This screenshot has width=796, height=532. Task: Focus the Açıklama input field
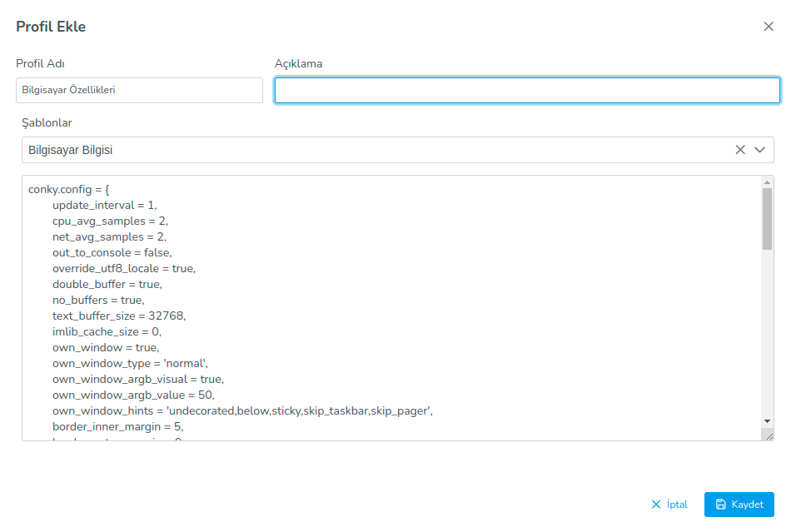[526, 90]
